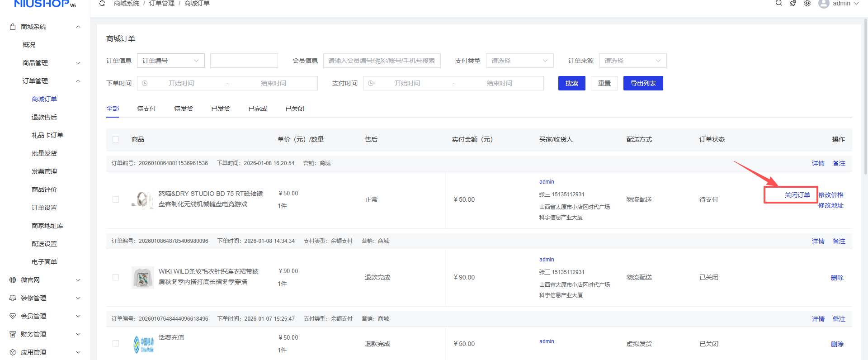Viewport: 868px width, 360px height.
Task: Open the search magnifier in top bar
Action: pyautogui.click(x=778, y=3)
